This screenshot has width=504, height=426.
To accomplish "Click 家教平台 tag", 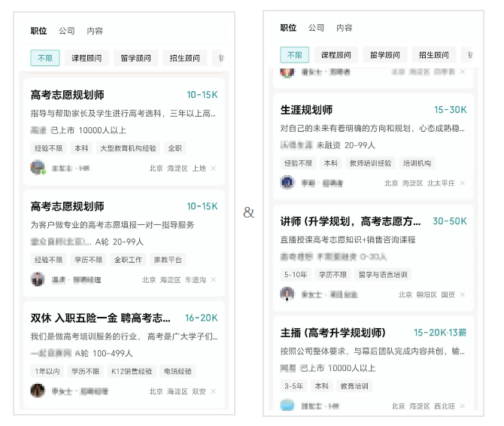I will (168, 260).
